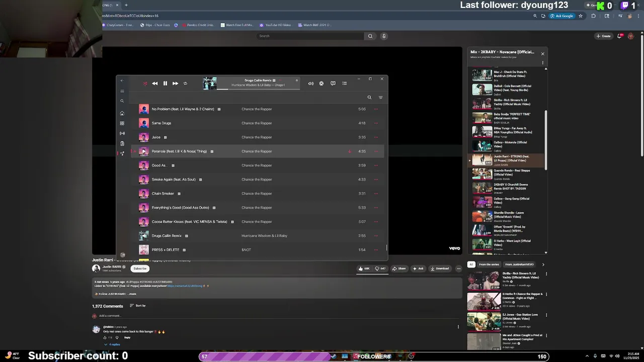
Task: Open the Up Next queue list
Action: [345, 83]
